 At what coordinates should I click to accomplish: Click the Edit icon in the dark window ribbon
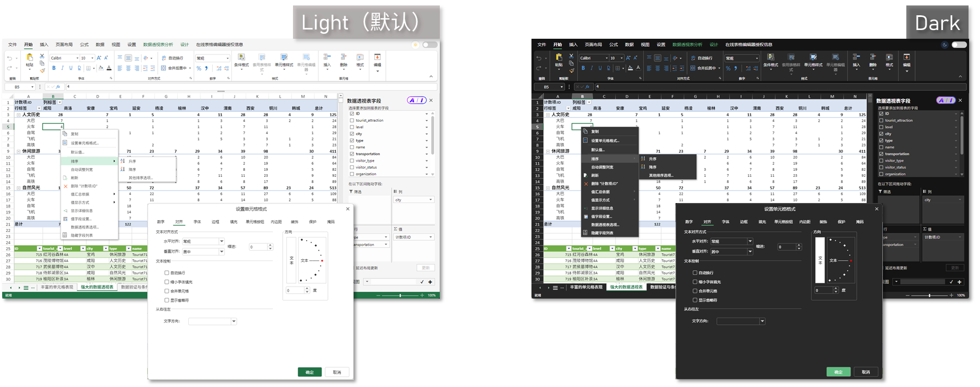tap(906, 57)
